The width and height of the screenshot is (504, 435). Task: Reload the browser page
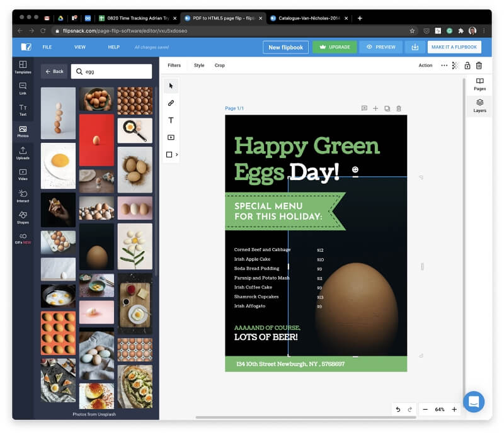pos(43,31)
